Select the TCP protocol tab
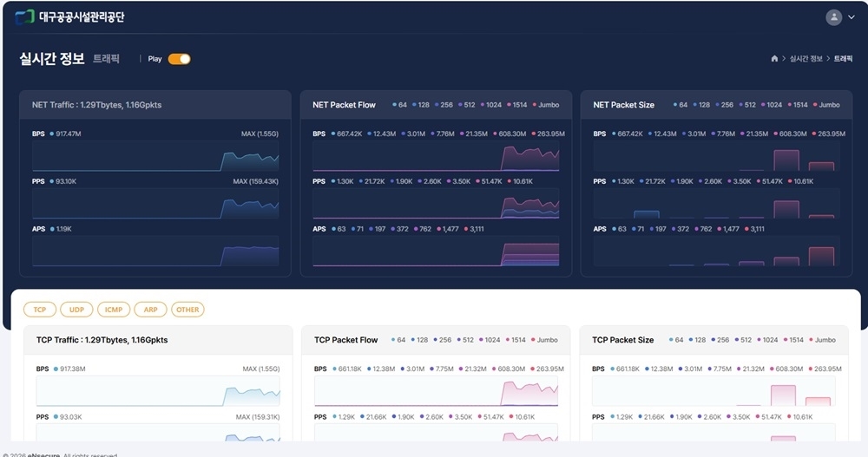This screenshot has width=868, height=457. click(40, 310)
